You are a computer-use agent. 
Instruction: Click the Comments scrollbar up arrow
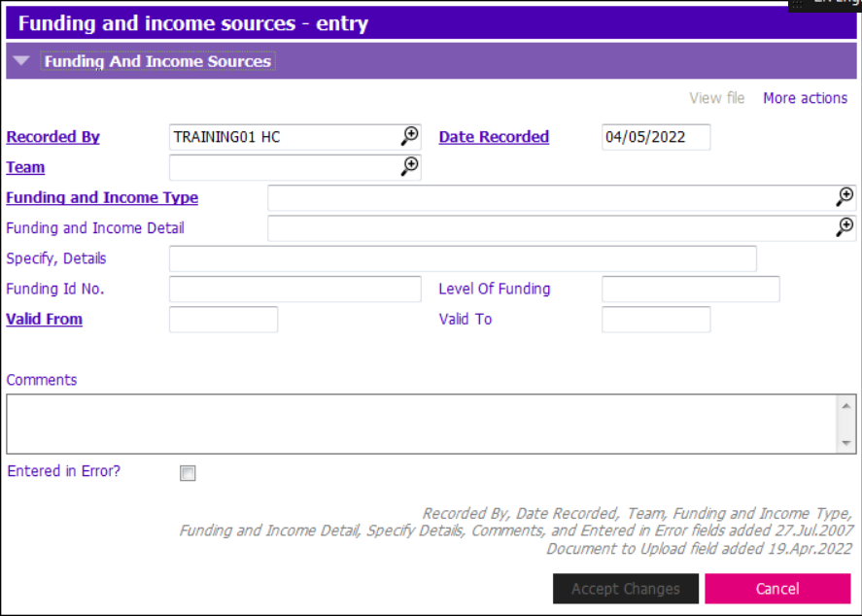[846, 405]
